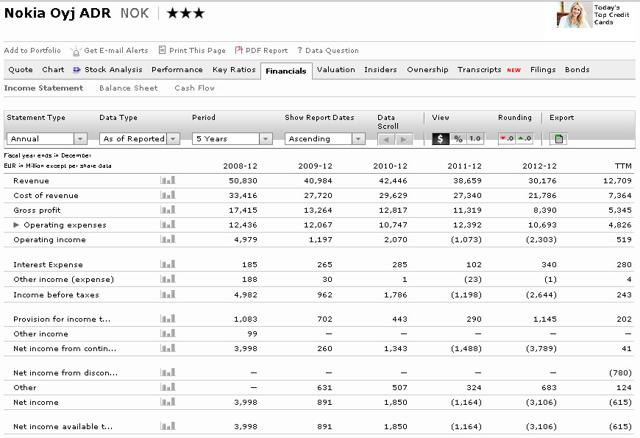Open the Cost of revenue chart icon
This screenshot has width=640, height=438.
[168, 195]
